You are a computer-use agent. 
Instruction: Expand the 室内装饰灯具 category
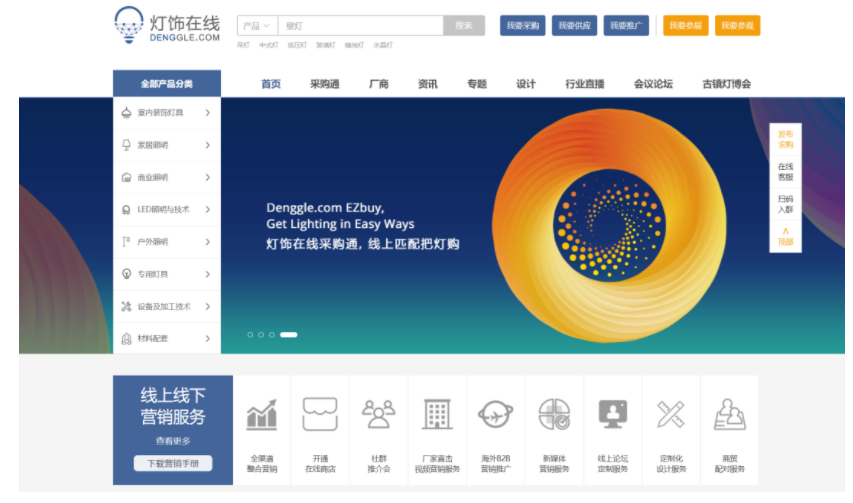pos(167,113)
